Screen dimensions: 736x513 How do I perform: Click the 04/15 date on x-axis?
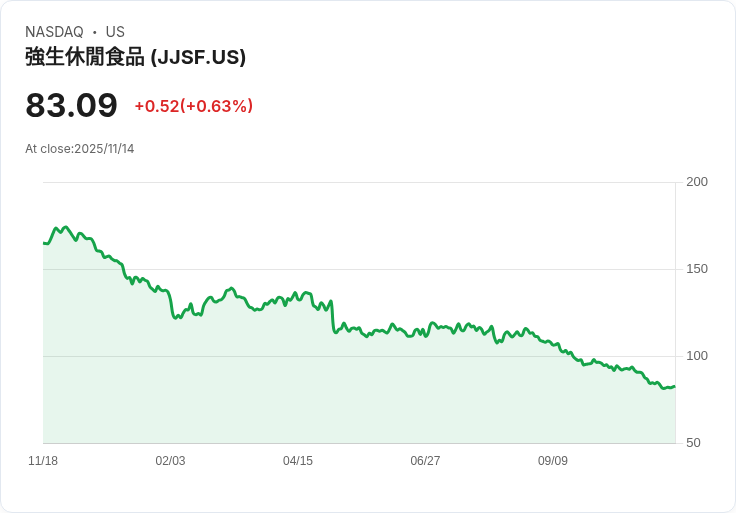[x=298, y=461]
